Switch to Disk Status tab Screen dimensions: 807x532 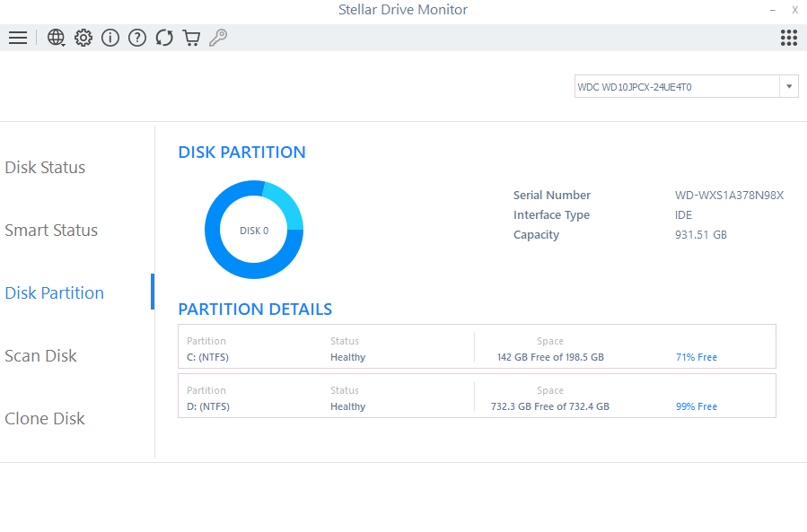point(45,167)
